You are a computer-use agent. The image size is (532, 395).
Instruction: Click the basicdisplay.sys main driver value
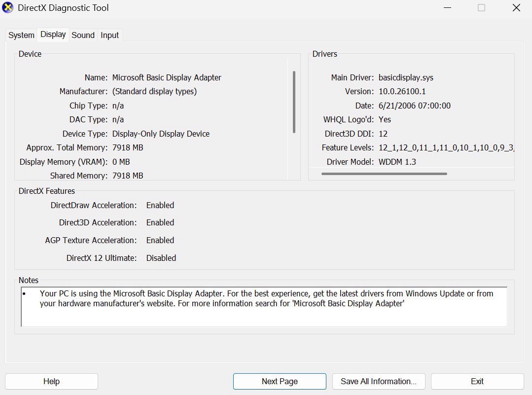click(x=406, y=77)
